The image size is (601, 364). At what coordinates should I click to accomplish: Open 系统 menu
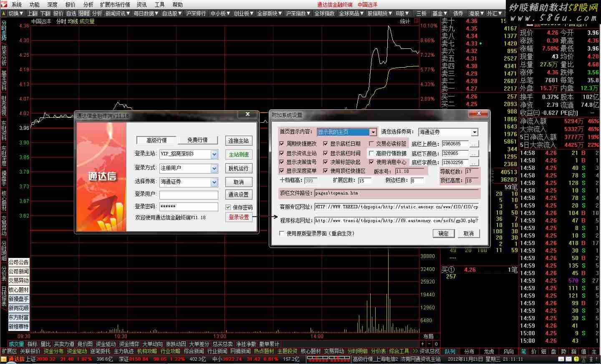coord(17,5)
